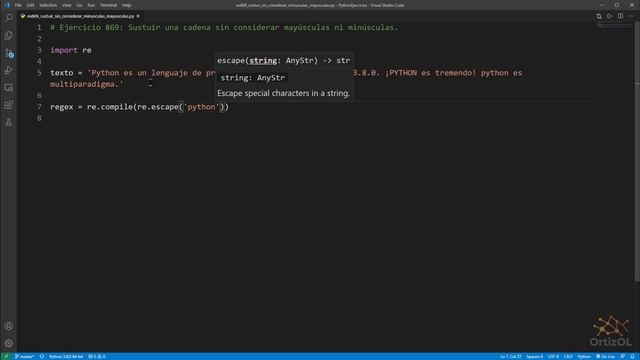Click the master git branch indicator
The height and width of the screenshot is (360, 640).
click(24, 356)
